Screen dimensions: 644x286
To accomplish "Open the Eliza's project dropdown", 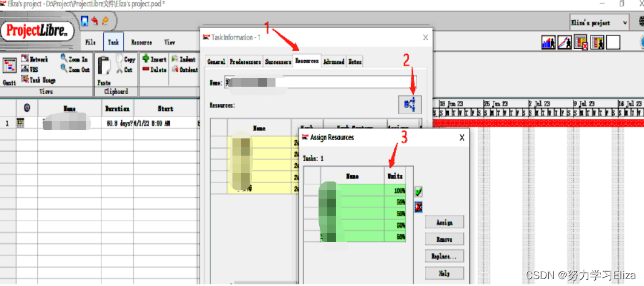I will [x=599, y=23].
